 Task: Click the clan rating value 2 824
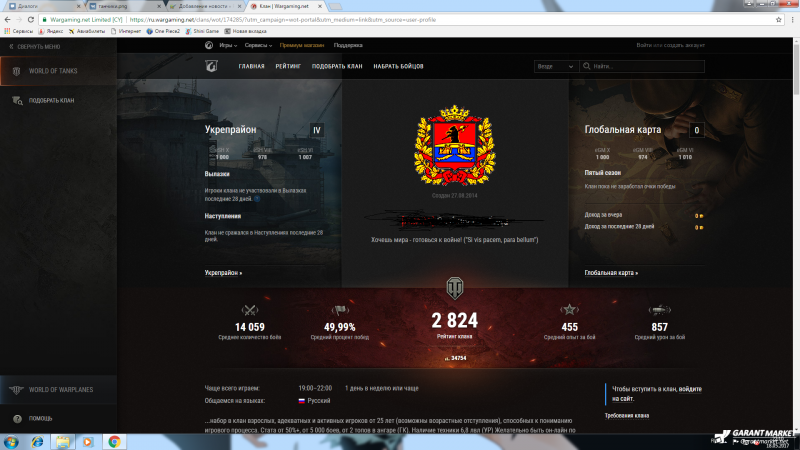(x=455, y=320)
